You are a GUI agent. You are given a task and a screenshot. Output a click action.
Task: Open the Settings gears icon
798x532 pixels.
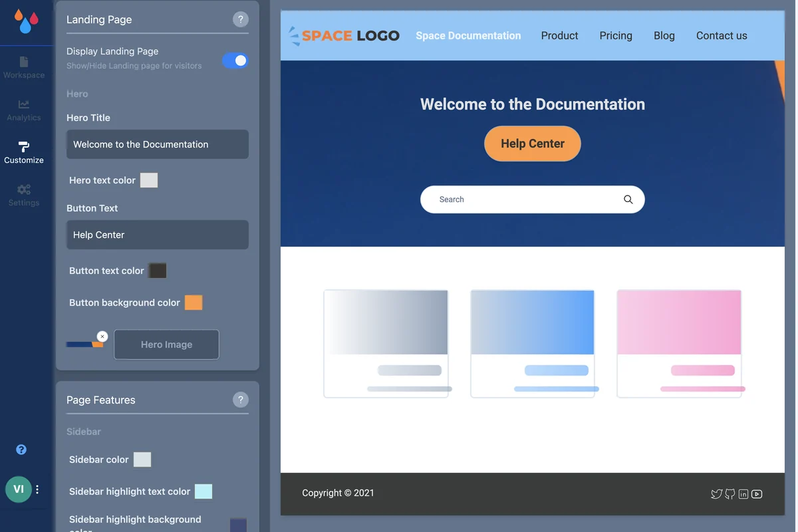(x=24, y=190)
